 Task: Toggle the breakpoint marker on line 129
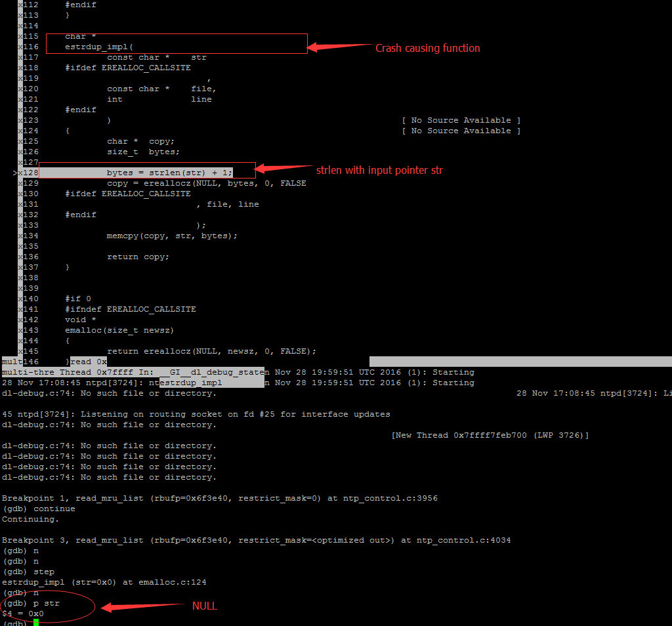click(x=22, y=183)
